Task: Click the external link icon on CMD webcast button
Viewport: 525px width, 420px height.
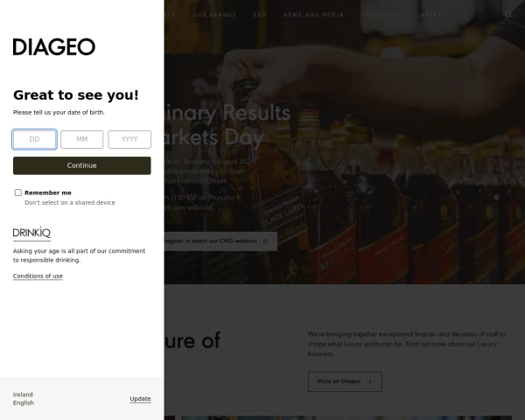Action: point(265,241)
